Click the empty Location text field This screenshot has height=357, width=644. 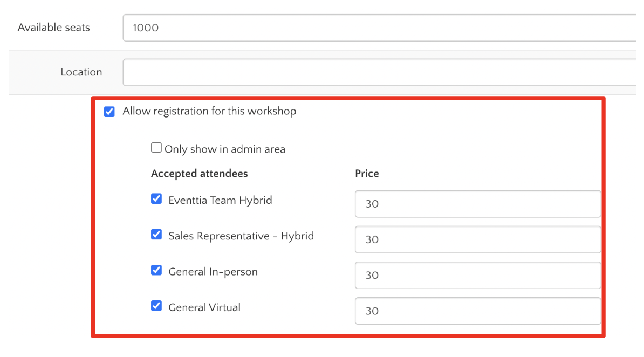[378, 72]
